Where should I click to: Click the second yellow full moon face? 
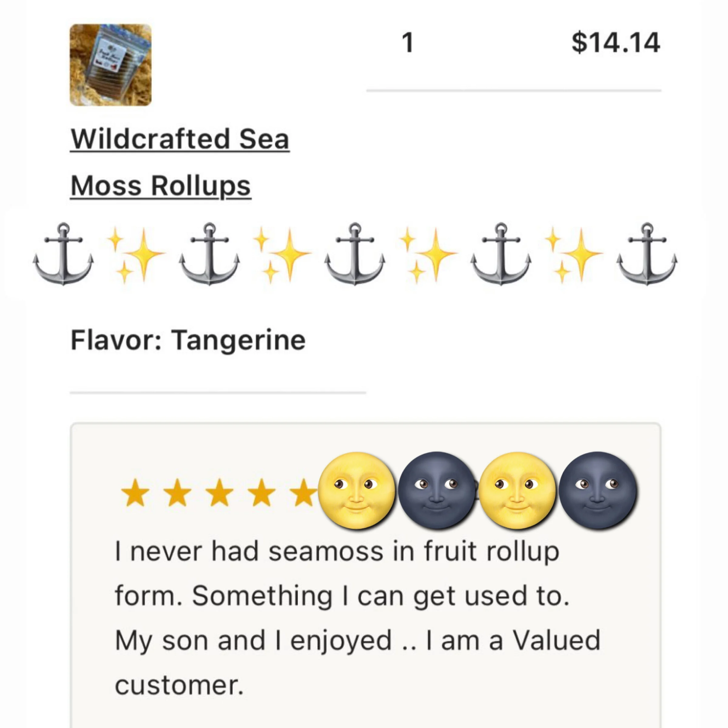tap(517, 490)
